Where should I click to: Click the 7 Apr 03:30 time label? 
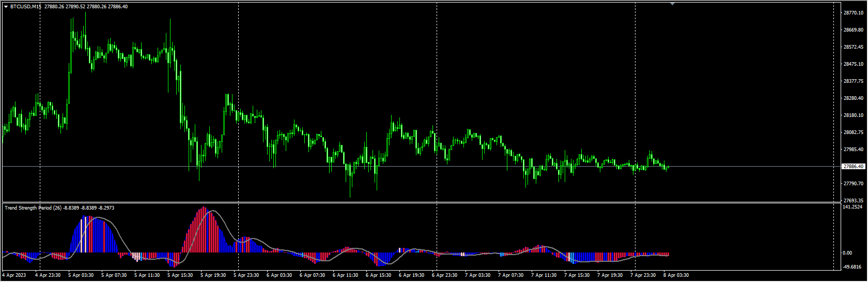click(478, 275)
